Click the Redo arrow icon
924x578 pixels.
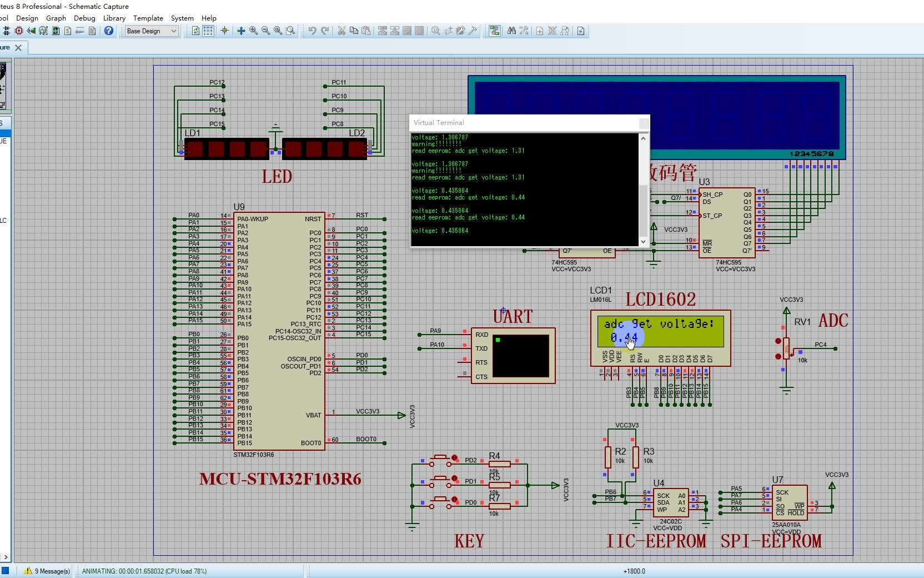click(x=325, y=31)
